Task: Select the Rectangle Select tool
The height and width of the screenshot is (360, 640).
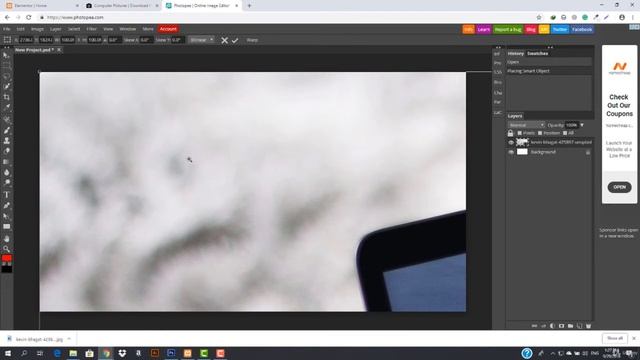Action: [6, 65]
